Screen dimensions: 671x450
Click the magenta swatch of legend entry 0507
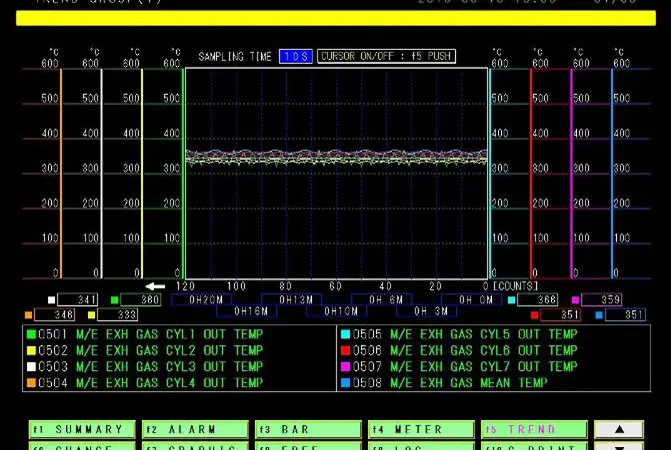345,367
